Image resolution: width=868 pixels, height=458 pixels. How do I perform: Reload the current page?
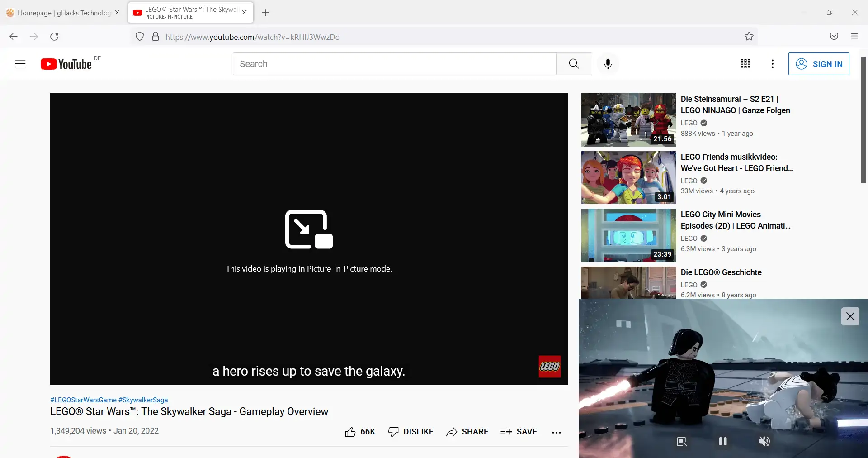54,37
